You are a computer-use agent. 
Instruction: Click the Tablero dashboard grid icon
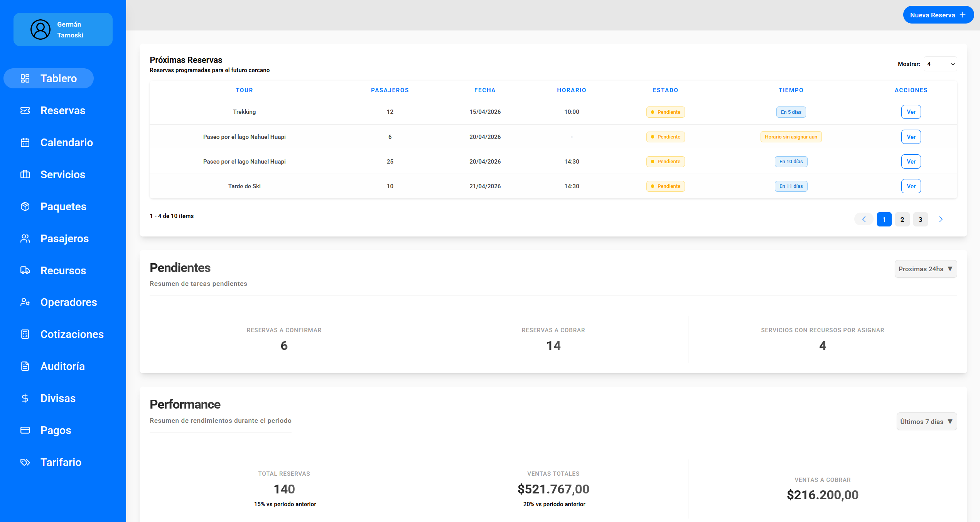pyautogui.click(x=25, y=78)
